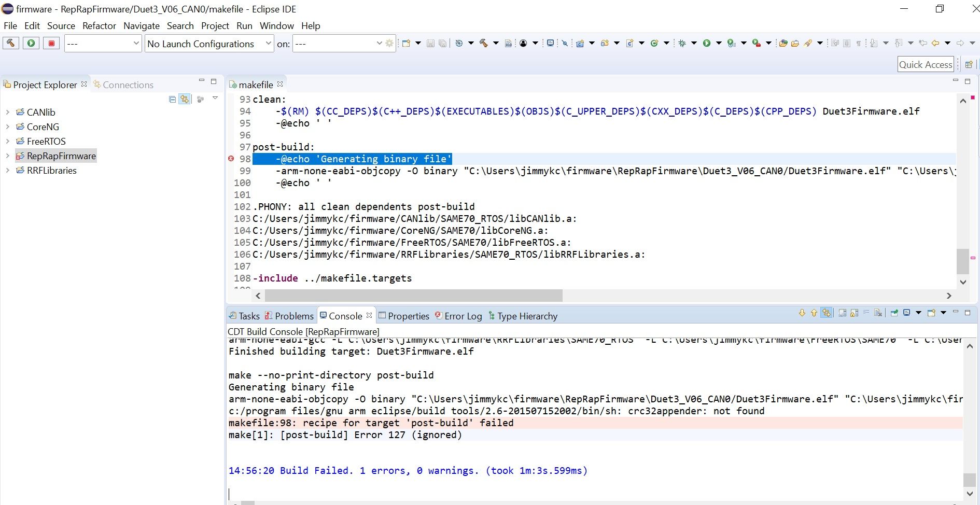Click the red Stop button
The image size is (980, 505).
pos(51,43)
